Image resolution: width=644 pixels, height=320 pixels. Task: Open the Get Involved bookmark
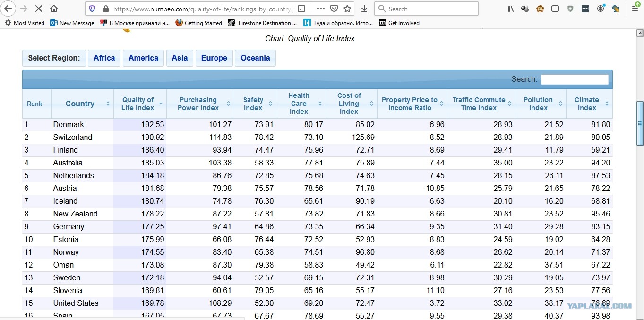pyautogui.click(x=399, y=23)
